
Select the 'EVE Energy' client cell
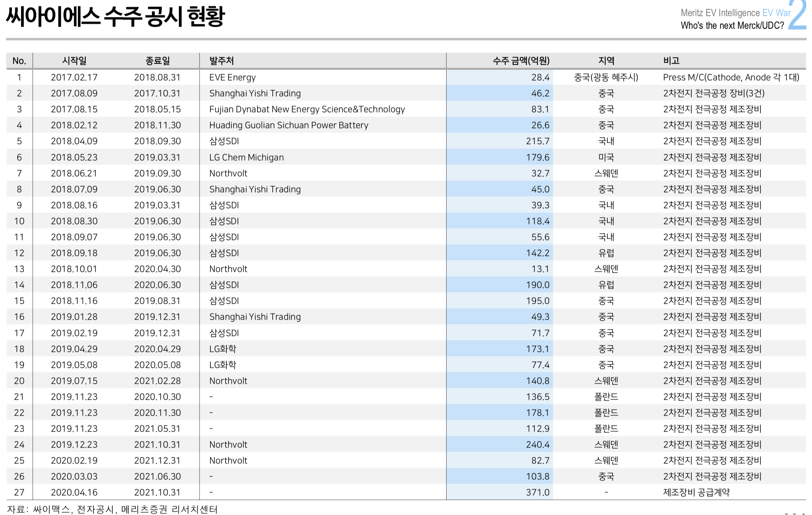[232, 78]
